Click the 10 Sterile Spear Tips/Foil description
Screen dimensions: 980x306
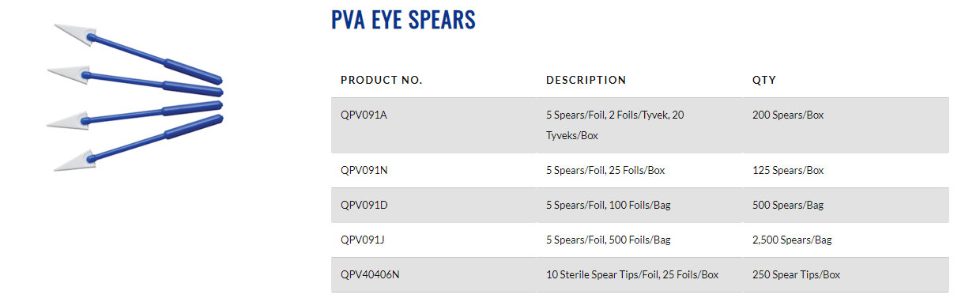(x=605, y=274)
